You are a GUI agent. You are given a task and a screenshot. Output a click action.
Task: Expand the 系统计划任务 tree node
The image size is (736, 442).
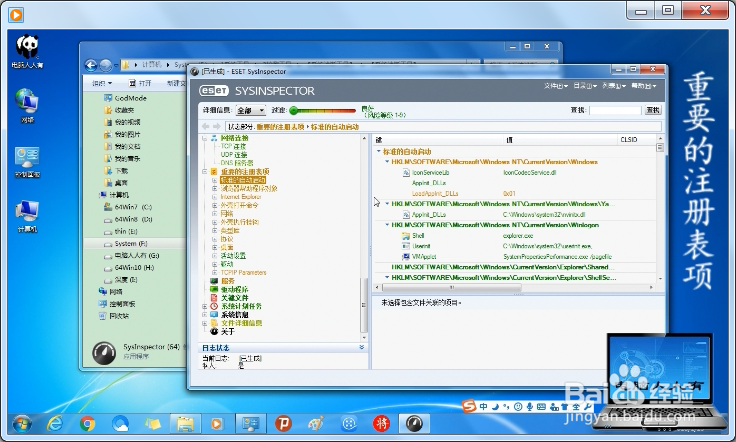pyautogui.click(x=205, y=306)
